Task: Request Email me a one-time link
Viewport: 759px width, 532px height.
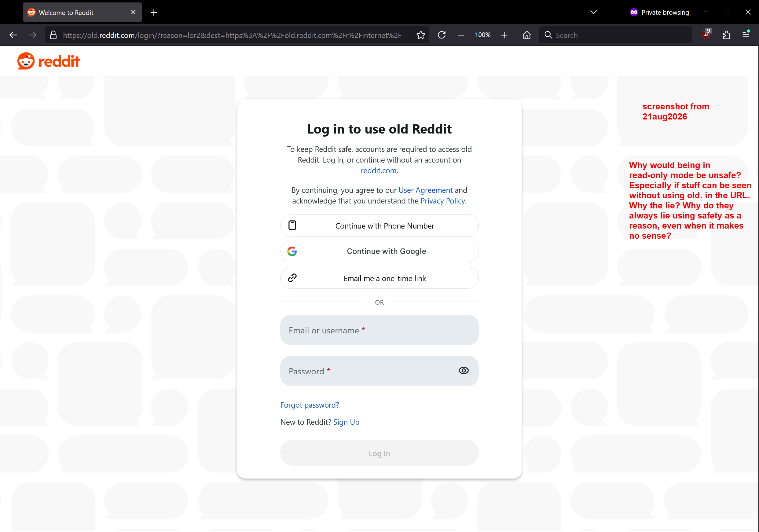Action: (x=379, y=278)
